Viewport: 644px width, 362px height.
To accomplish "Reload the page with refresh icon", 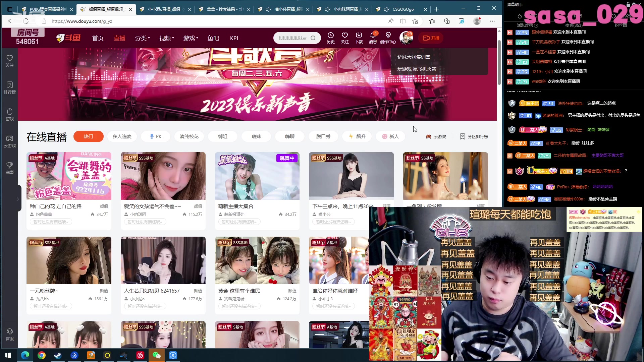I will tap(26, 21).
